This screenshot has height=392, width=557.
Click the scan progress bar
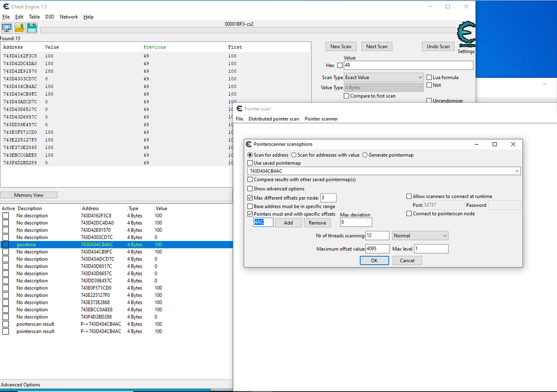(247, 30)
